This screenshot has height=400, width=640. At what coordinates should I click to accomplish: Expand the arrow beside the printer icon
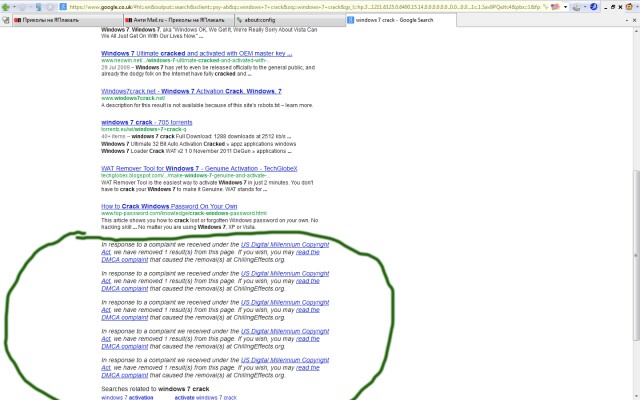point(584,7)
